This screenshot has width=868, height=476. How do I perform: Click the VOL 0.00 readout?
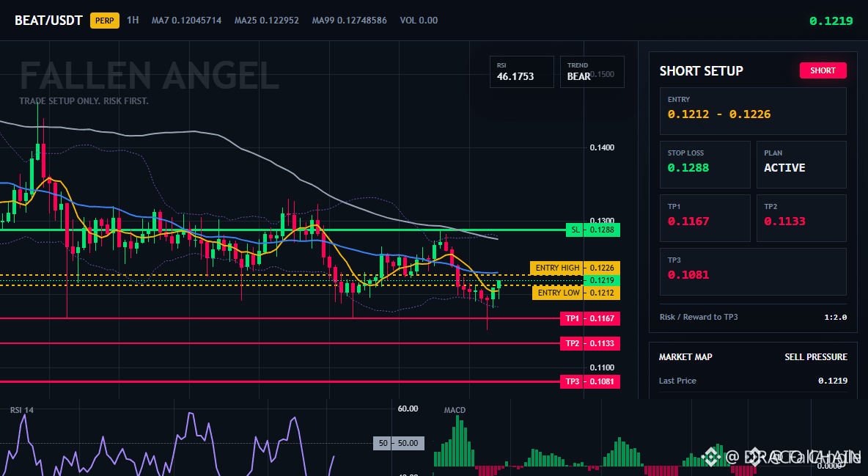point(419,21)
